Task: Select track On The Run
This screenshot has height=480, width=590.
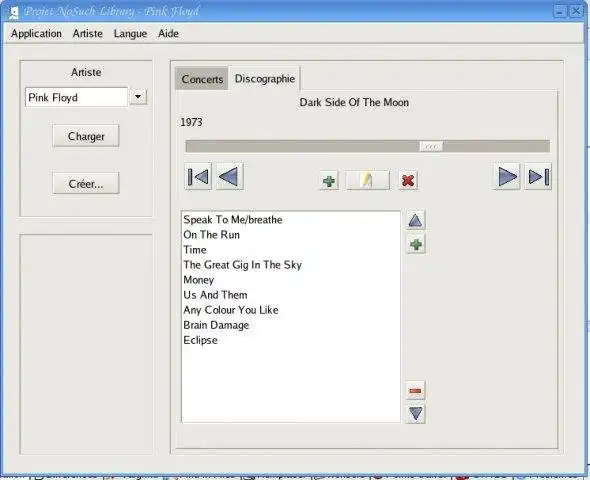Action: coord(291,235)
